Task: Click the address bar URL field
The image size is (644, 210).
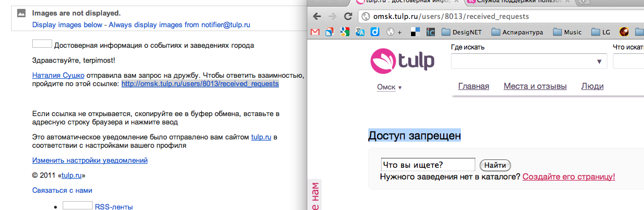Action: (501, 17)
